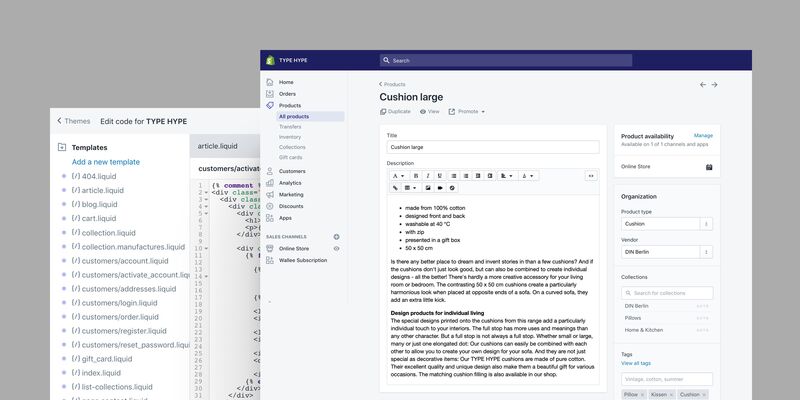Open Apps section in sidebar
Viewport: 800px width, 400px height.
click(285, 218)
